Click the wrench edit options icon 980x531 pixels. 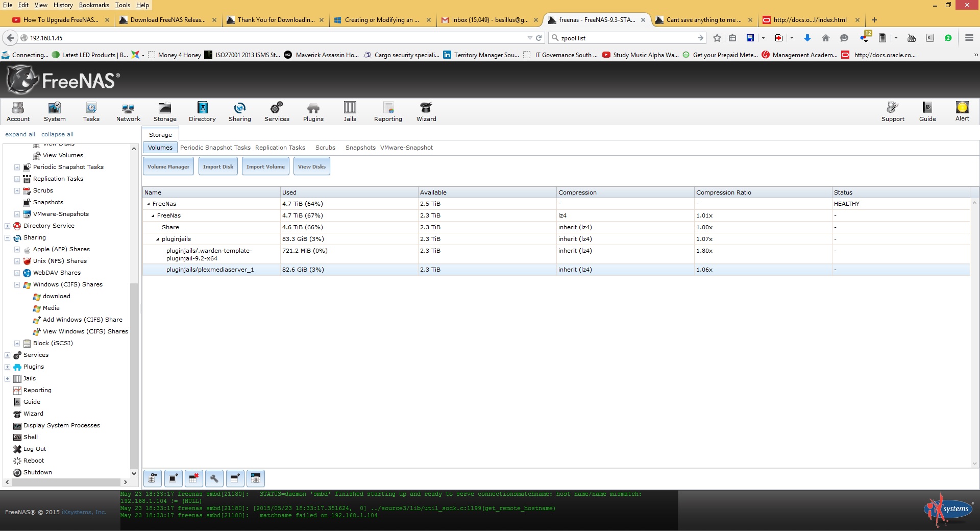click(x=214, y=478)
